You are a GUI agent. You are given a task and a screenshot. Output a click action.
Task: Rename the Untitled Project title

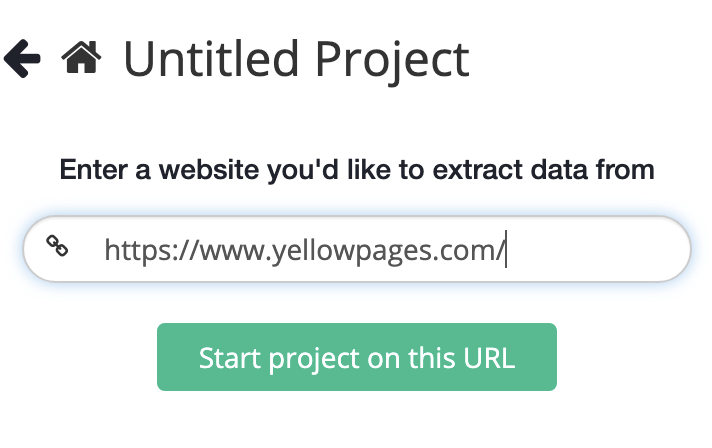296,59
